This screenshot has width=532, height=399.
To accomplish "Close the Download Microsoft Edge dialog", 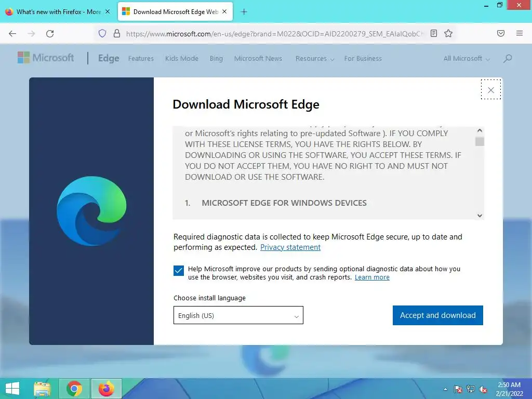I will click(x=491, y=90).
